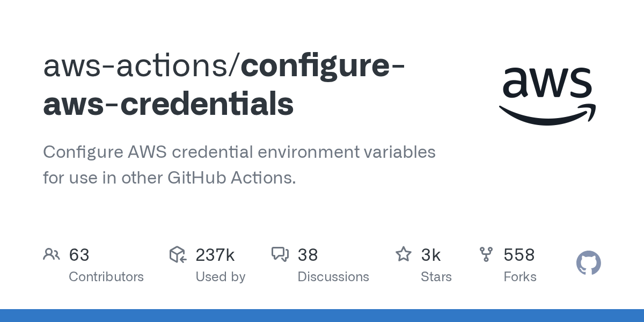Open the Discussions label
The width and height of the screenshot is (644, 322).
(x=333, y=277)
